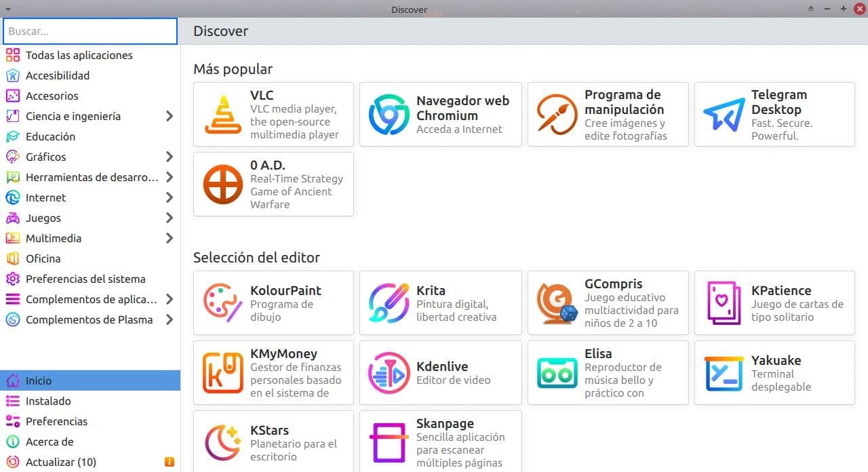Open the Elisa music player icon
The width and height of the screenshot is (868, 472).
coord(557,373)
